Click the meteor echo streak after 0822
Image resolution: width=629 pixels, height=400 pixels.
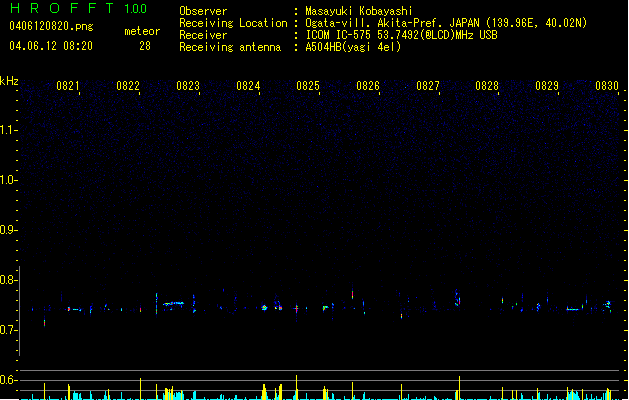tap(173, 304)
